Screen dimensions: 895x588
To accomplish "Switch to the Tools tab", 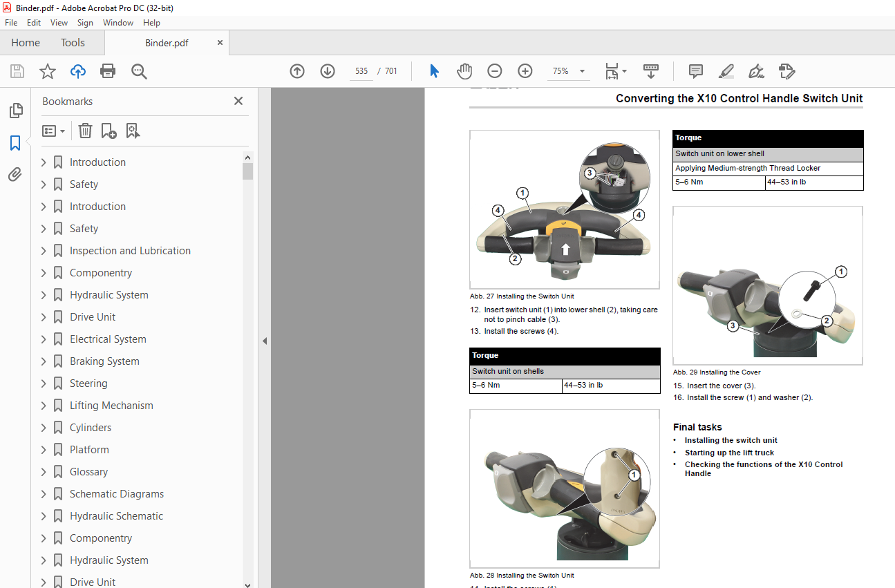I will 73,43.
